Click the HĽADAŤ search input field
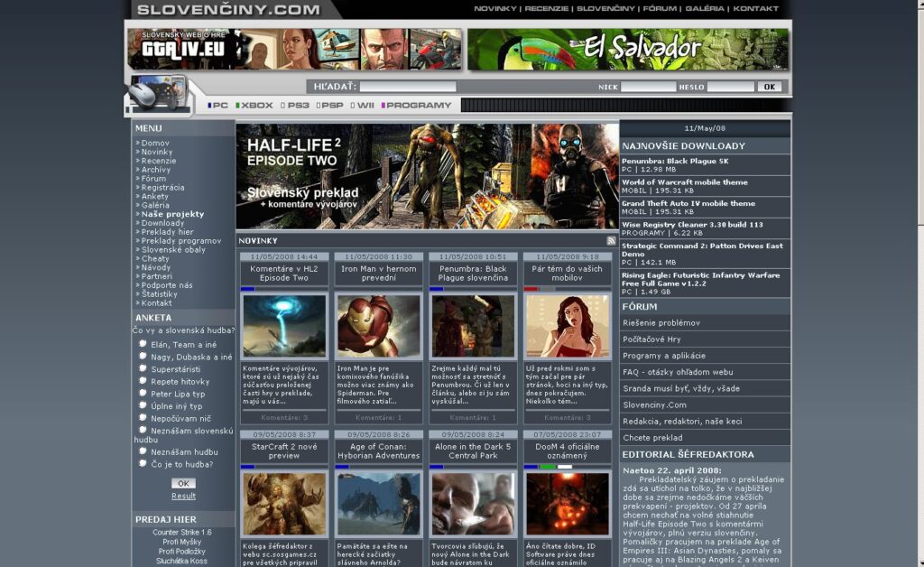This screenshot has height=567, width=924. pos(408,87)
